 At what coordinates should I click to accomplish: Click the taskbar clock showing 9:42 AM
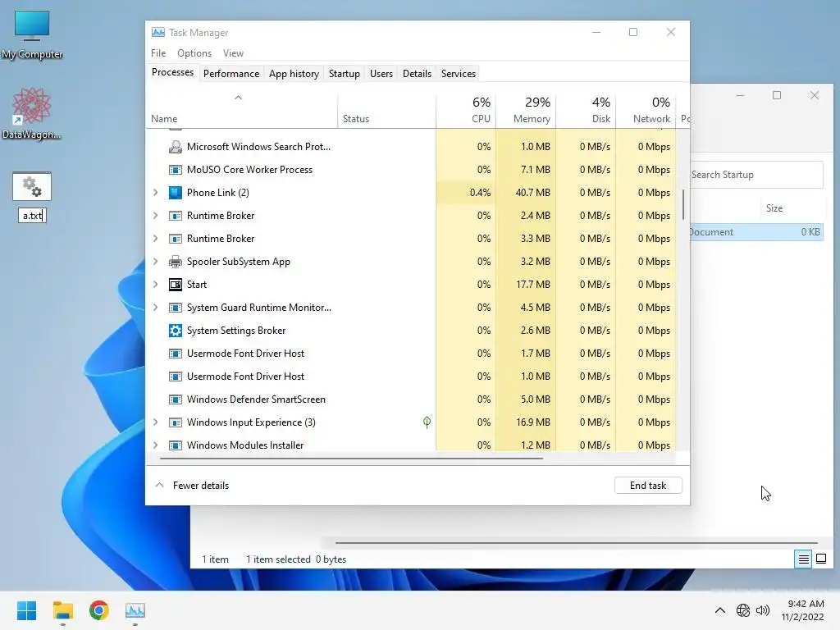(802, 610)
